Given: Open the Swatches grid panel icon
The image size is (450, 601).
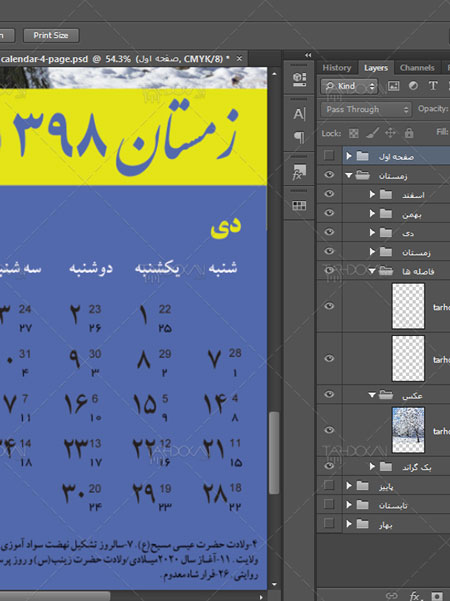Looking at the screenshot, I should click(x=299, y=206).
